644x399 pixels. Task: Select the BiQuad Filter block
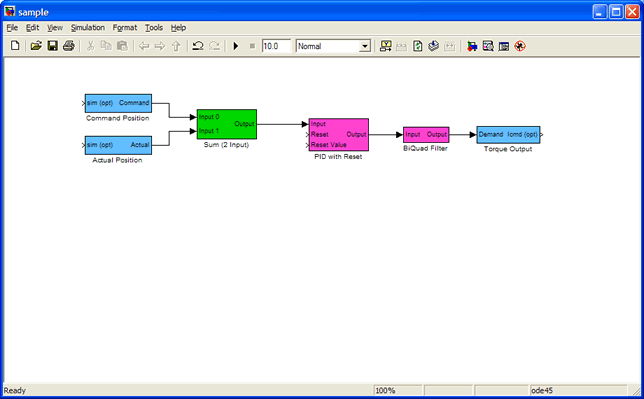point(426,134)
